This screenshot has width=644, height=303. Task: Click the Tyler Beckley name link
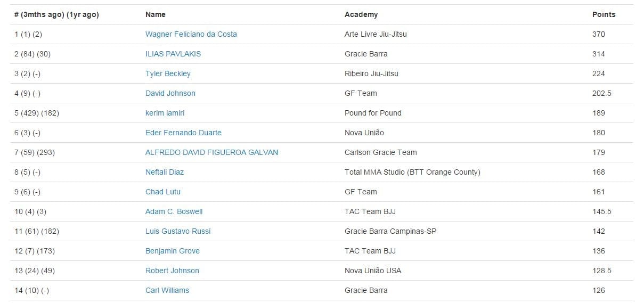pyautogui.click(x=168, y=73)
